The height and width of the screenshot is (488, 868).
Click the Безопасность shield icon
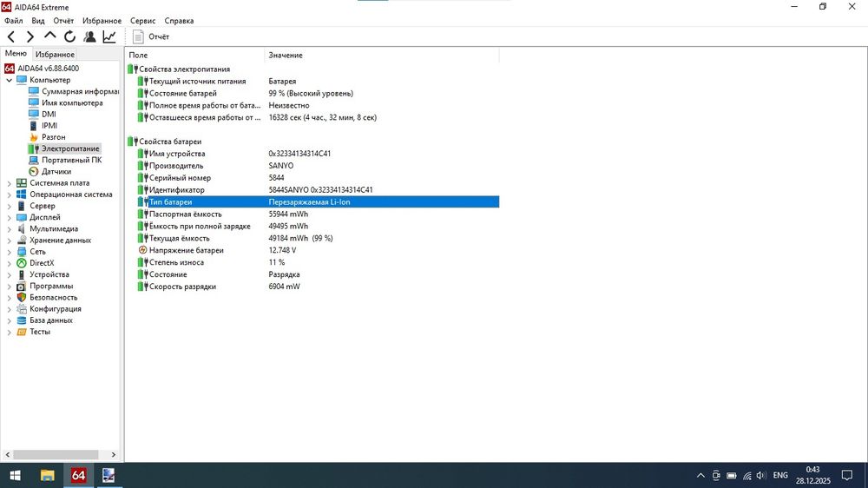[22, 298]
